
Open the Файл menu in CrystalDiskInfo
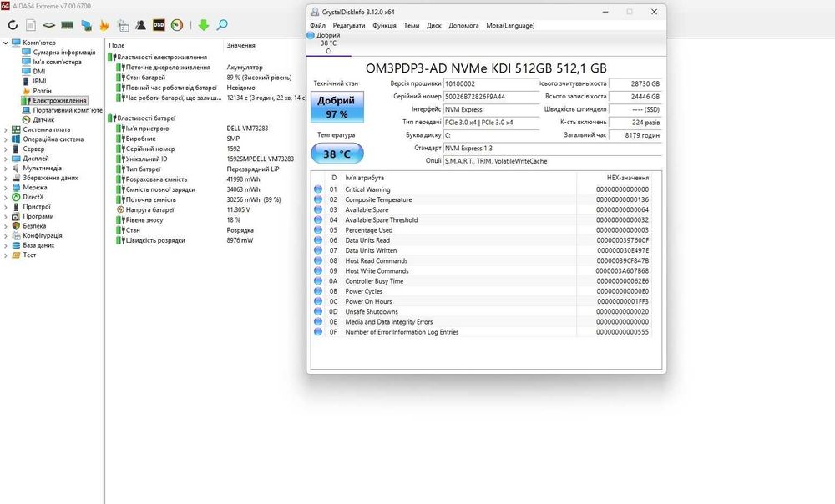(x=317, y=25)
